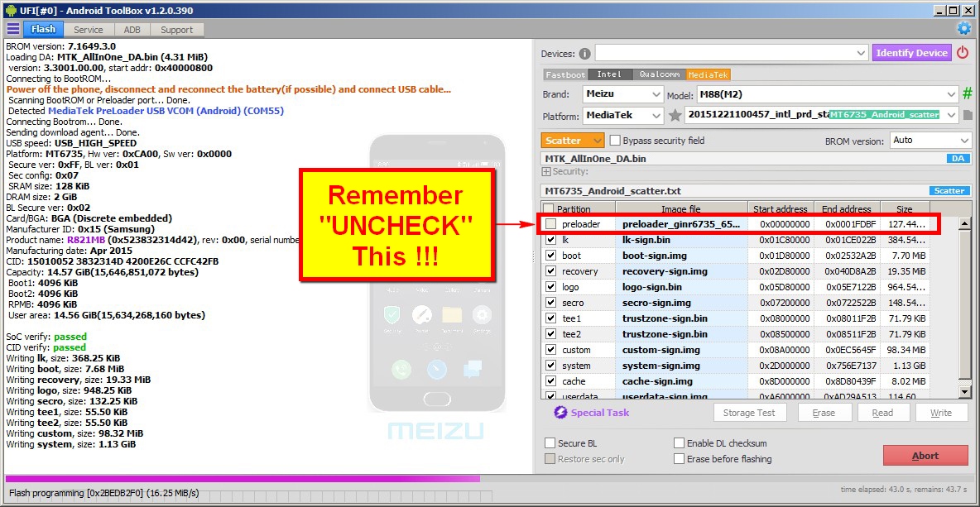Viewport: 980px width, 507px height.
Task: Click the Android logo in title bar
Action: point(10,10)
